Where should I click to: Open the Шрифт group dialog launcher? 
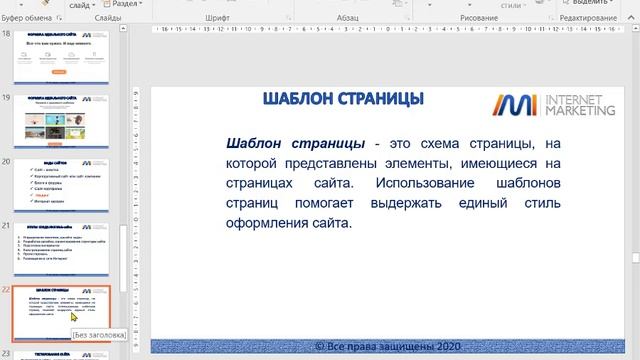click(x=289, y=18)
